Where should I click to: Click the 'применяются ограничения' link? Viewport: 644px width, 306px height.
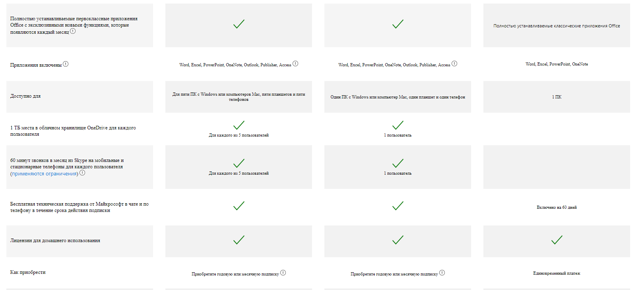point(44,174)
